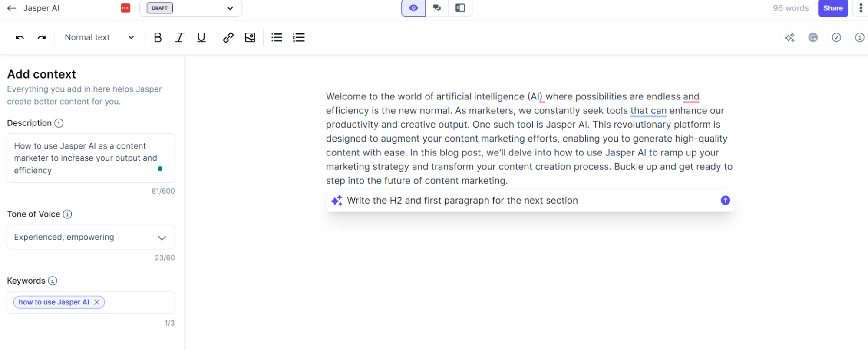
Task: Switch to the eye focus view mode
Action: 413,8
